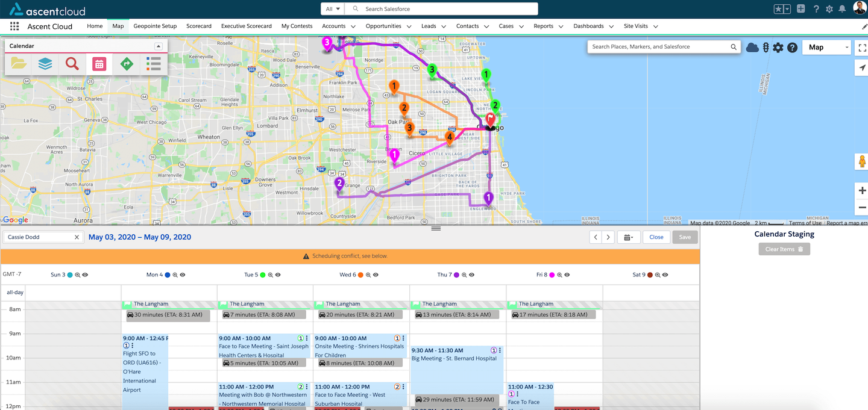
Task: Open map help question mark icon
Action: [x=792, y=48]
